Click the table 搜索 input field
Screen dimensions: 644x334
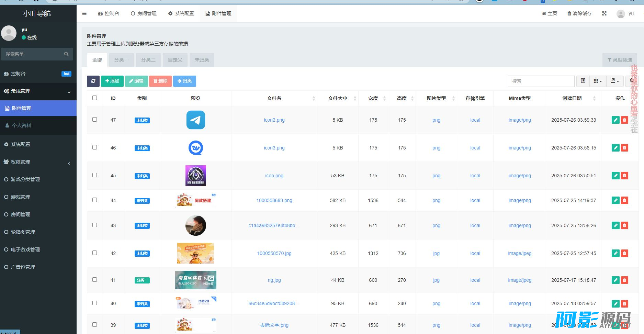click(541, 81)
